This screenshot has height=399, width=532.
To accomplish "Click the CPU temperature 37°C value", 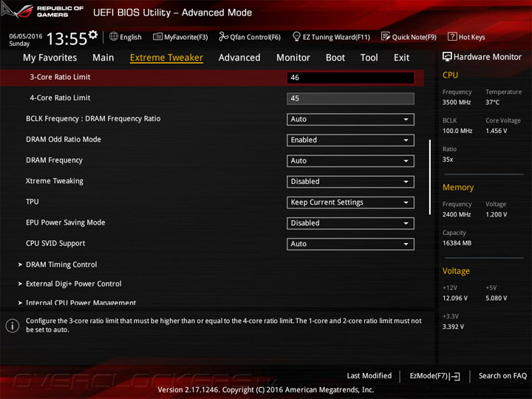I will tap(492, 102).
